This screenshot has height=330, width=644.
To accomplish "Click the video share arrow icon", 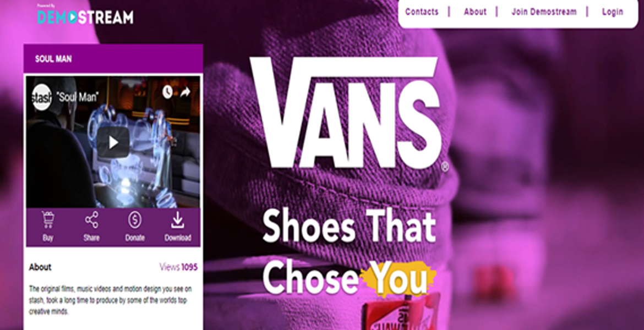I will (185, 92).
